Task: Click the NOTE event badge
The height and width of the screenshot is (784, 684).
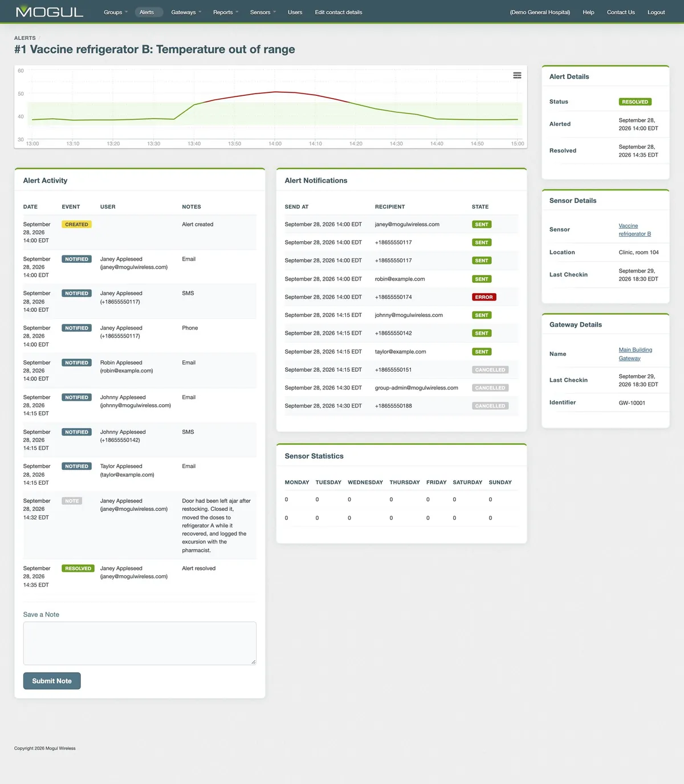Action: tap(72, 501)
